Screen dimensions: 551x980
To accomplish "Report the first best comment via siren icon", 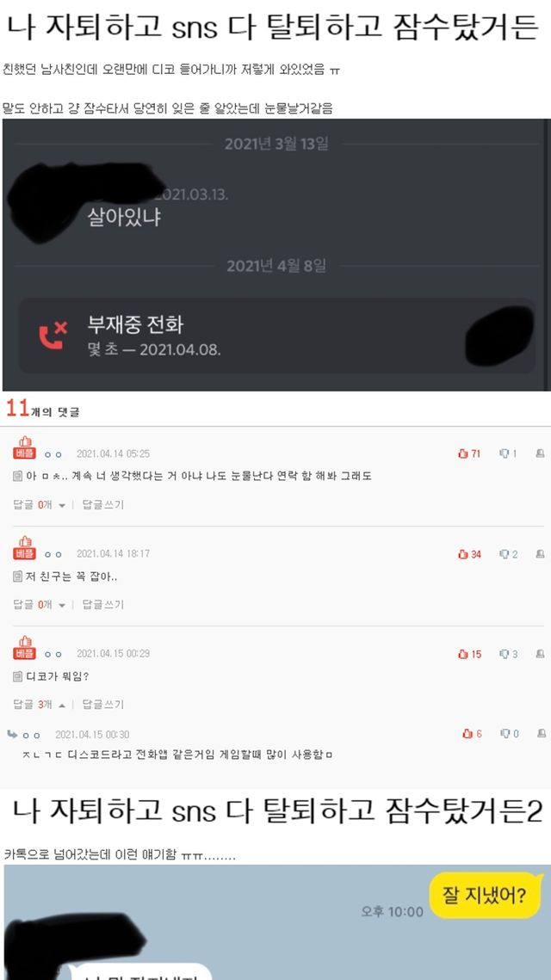I will coord(540,453).
